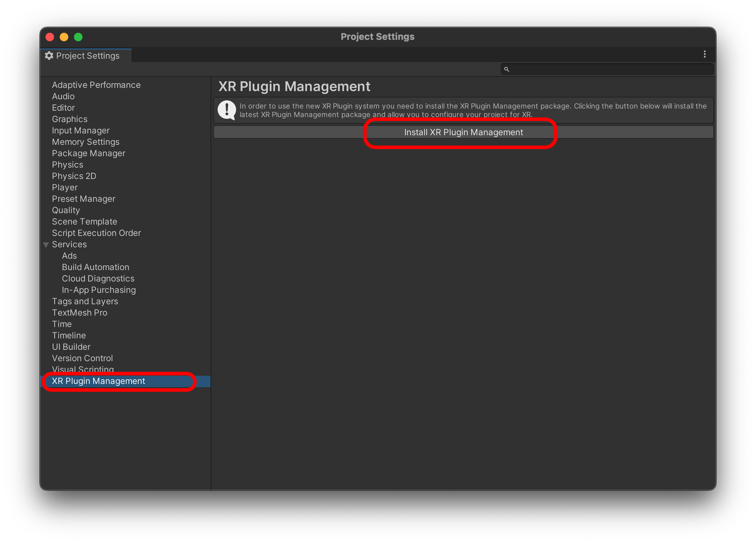Select TextMesh Pro settings
The width and height of the screenshot is (756, 543).
[x=80, y=313]
